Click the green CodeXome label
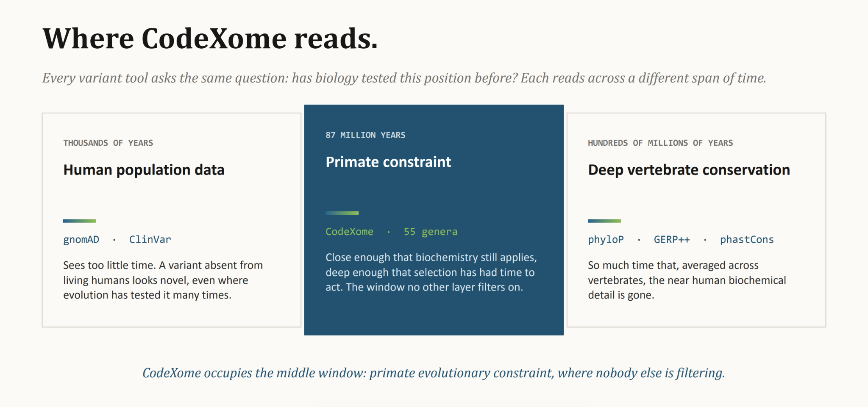The image size is (868, 407). pyautogui.click(x=349, y=232)
